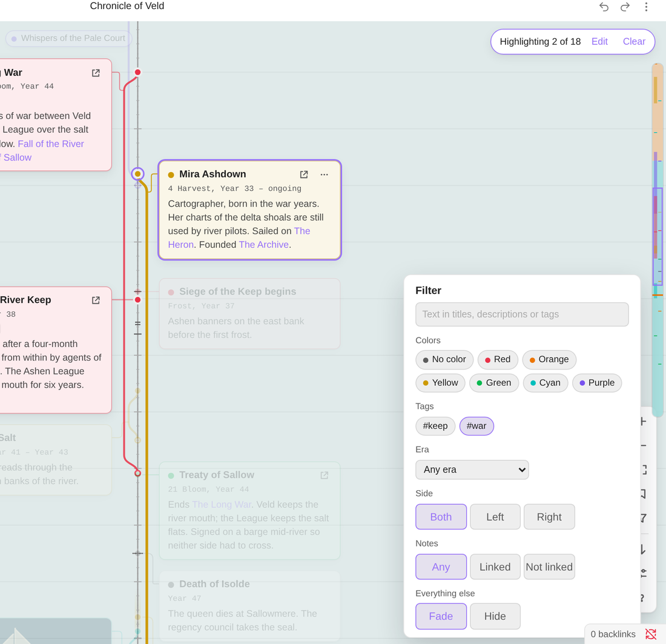Click the minimap viewport on right edge
Viewport: 666px width, 644px height.
pos(658,236)
